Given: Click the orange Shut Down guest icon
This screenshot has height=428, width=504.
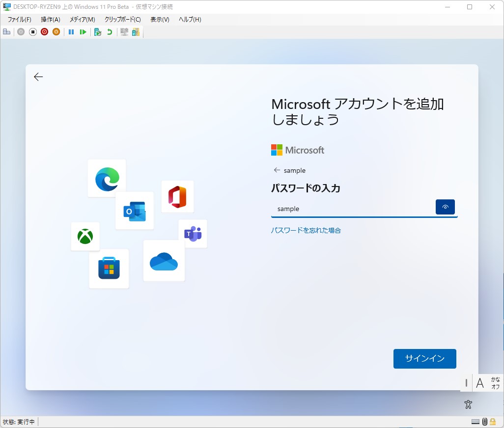Looking at the screenshot, I should tap(56, 31).
